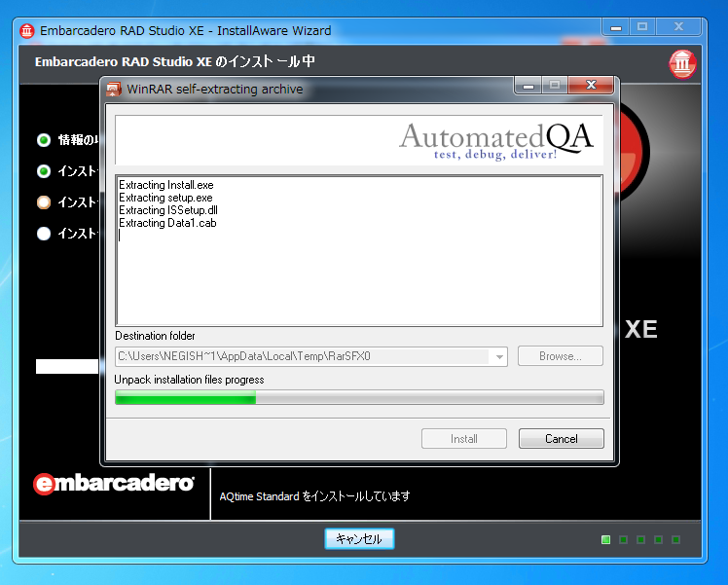The image size is (728, 585).
Task: Click the embarcadero logo at bottom left
Action: [x=113, y=484]
